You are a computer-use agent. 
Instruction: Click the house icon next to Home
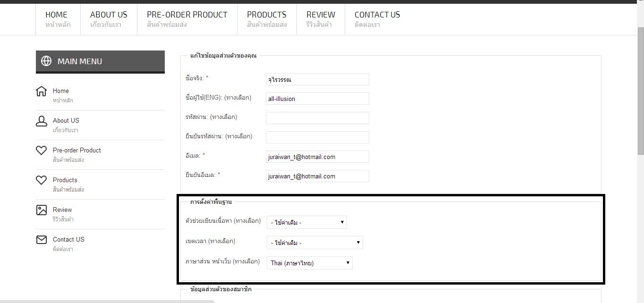(x=42, y=91)
